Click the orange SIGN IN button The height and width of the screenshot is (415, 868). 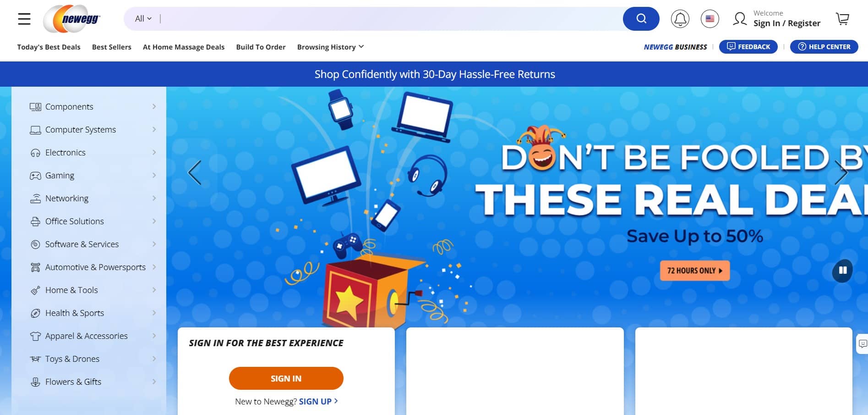286,378
